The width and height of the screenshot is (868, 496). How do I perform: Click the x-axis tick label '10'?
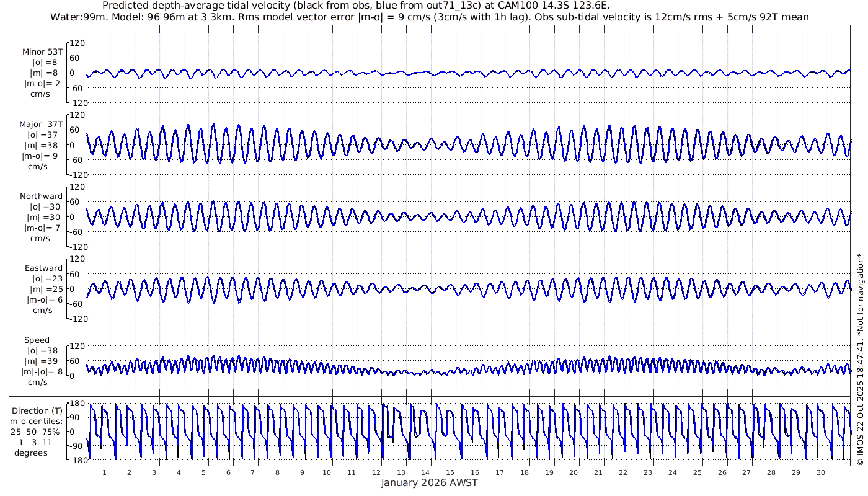point(327,472)
